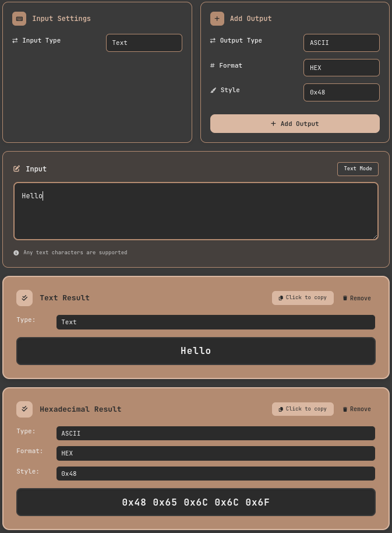This screenshot has height=533, width=392.
Task: Open the Output Type dropdown showing ASCII
Action: click(341, 43)
